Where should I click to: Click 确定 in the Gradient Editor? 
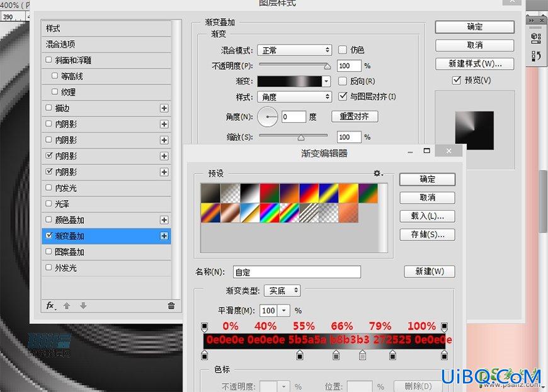click(x=427, y=179)
